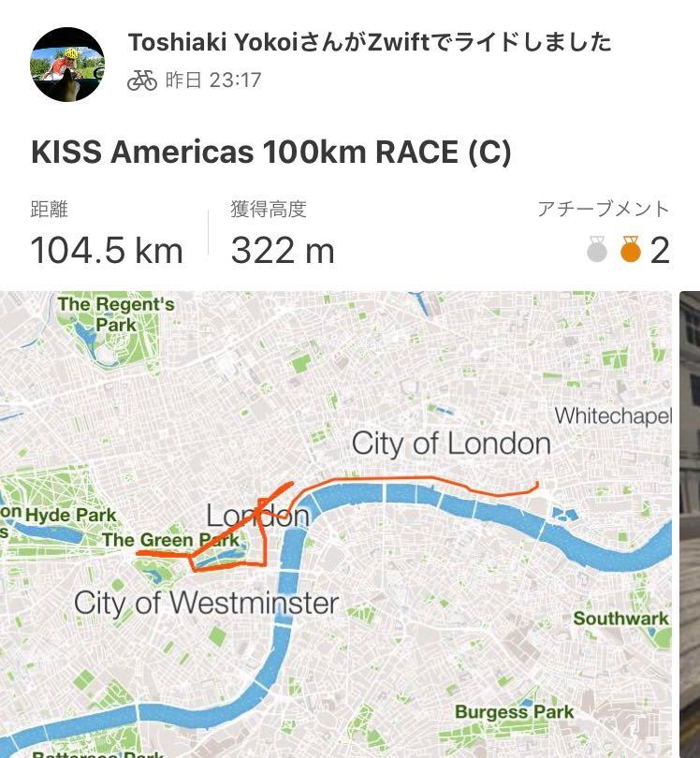Tap the Southwark label on map
Image resolution: width=700 pixels, height=758 pixels.
click(620, 619)
